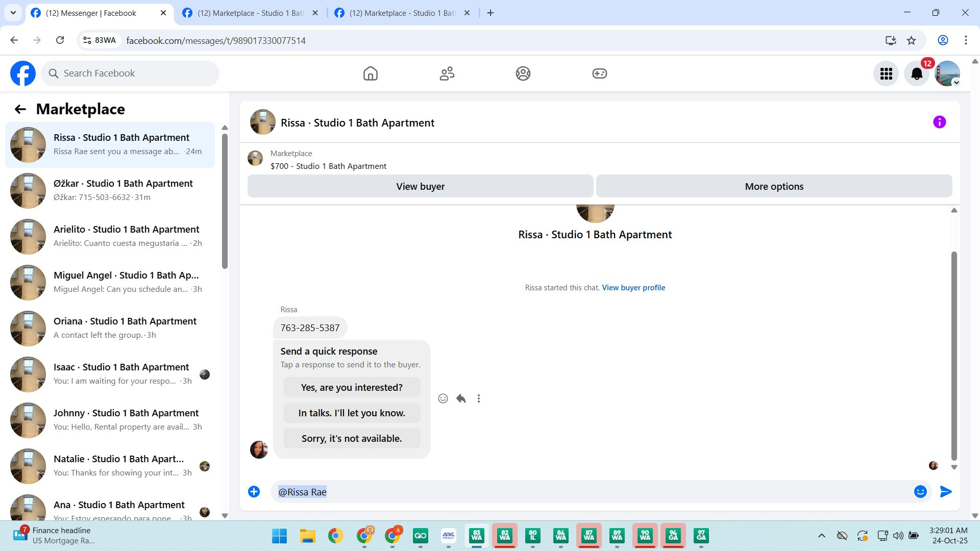Open more message options menu
The width and height of the screenshot is (980, 551).
pos(479,398)
